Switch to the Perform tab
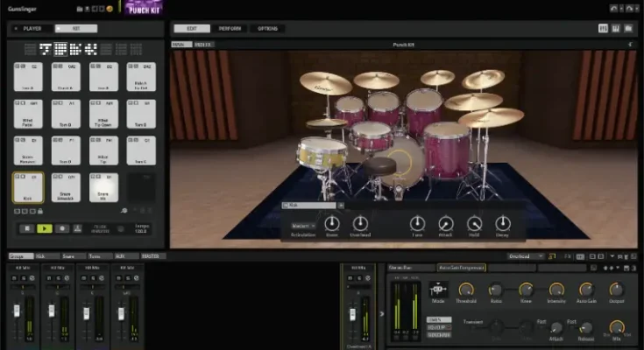Image resolution: width=644 pixels, height=350 pixels. 229,28
